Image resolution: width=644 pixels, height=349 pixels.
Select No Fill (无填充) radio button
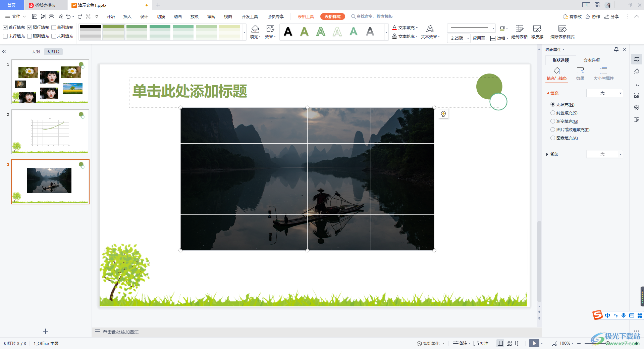pos(553,104)
